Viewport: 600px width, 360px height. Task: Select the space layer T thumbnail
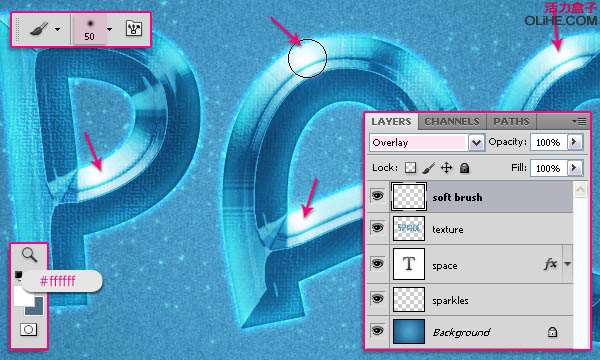[x=409, y=264]
